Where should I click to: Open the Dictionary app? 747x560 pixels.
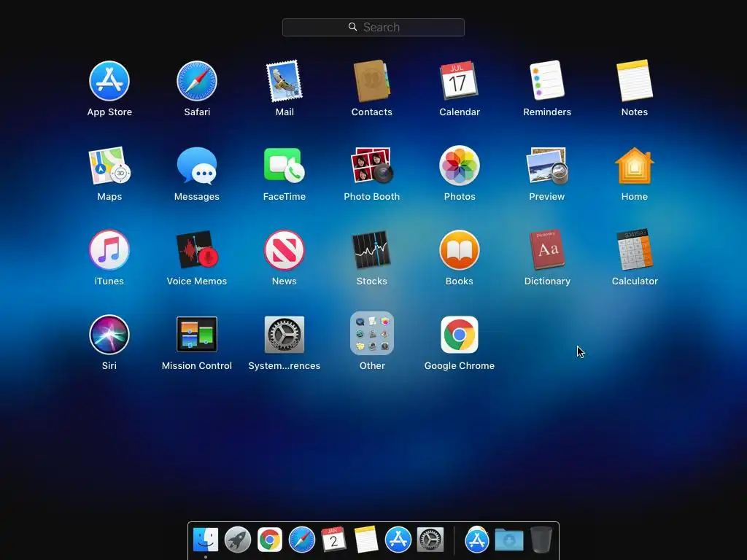[x=547, y=250]
